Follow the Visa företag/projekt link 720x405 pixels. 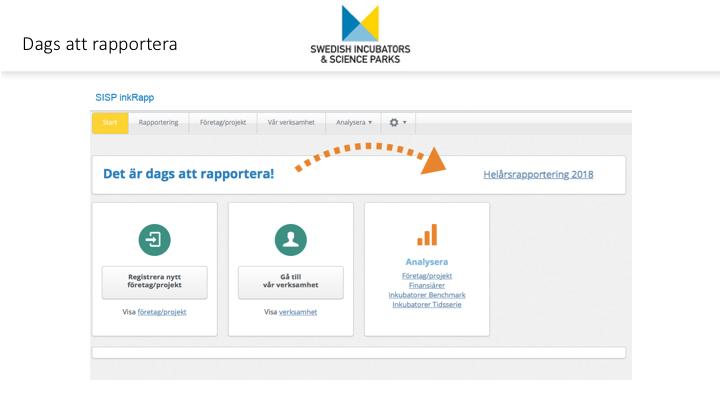(162, 312)
